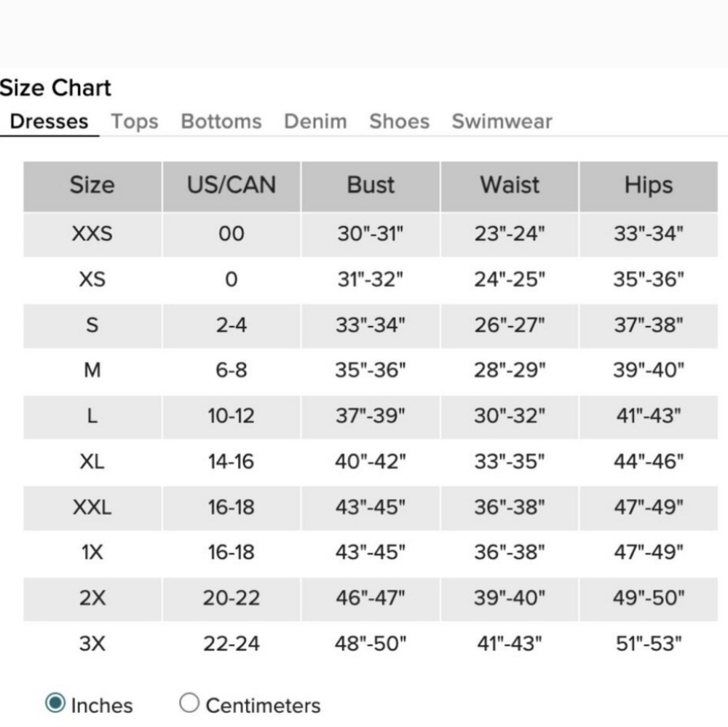Click the Size Chart heading

55,87
